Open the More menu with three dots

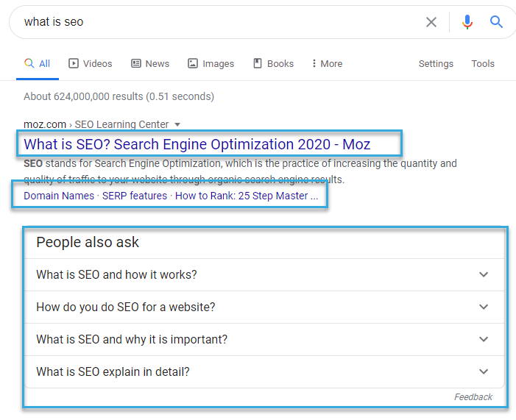coord(327,64)
